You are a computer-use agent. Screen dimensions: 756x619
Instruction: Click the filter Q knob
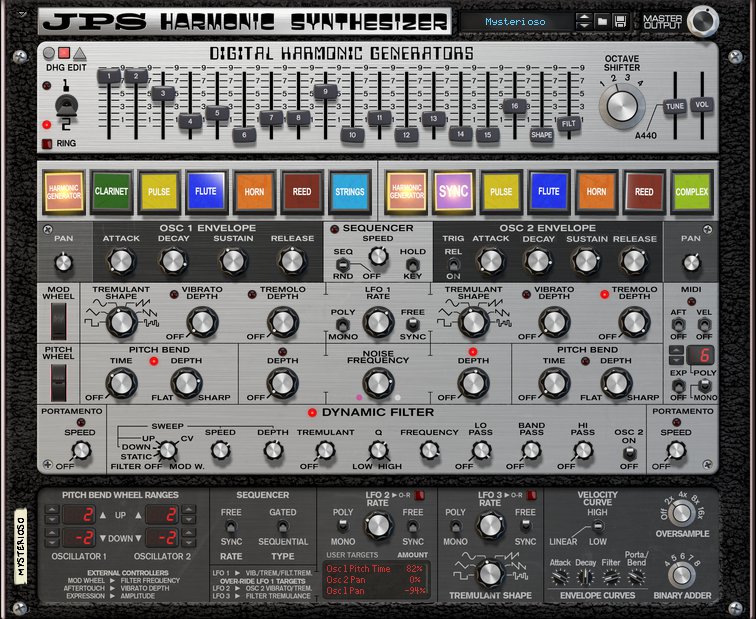pos(378,450)
